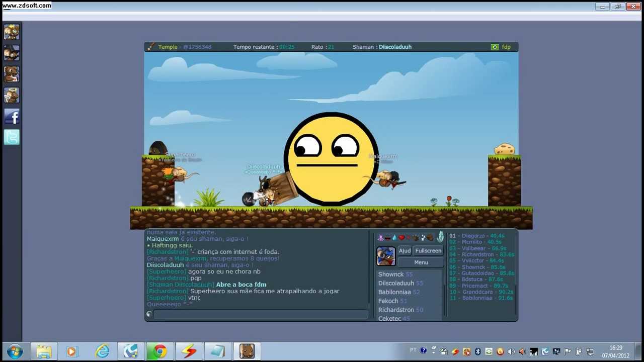Click ranking entry 05 Vviicctor
This screenshot has height=362, width=644.
coord(477,260)
